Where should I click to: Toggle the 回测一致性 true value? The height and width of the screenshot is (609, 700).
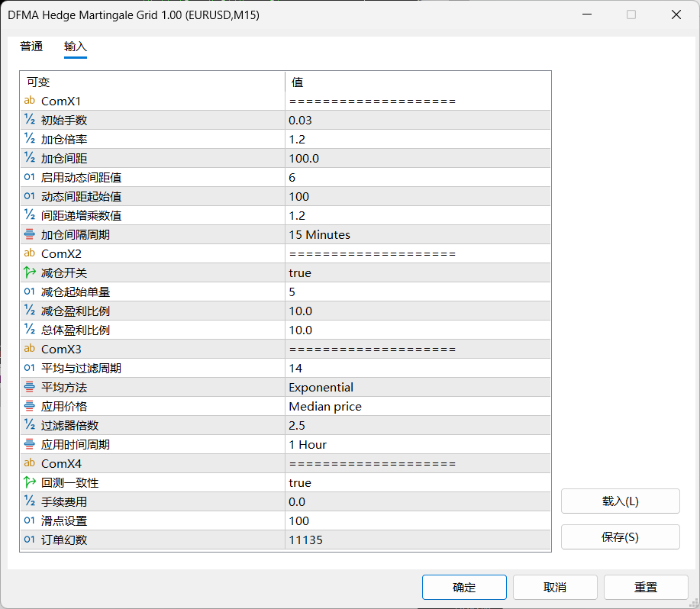click(418, 483)
